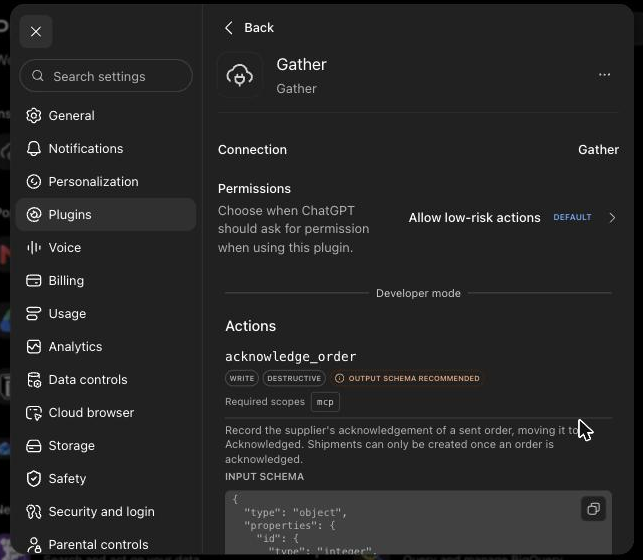Image resolution: width=643 pixels, height=560 pixels.
Task: Click the DEFAULT badge
Action: pyautogui.click(x=572, y=217)
